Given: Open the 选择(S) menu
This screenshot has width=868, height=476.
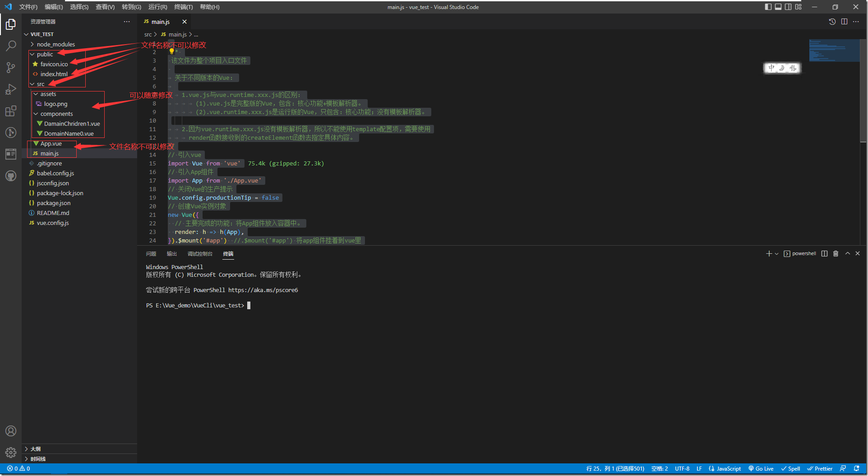Looking at the screenshot, I should point(79,7).
